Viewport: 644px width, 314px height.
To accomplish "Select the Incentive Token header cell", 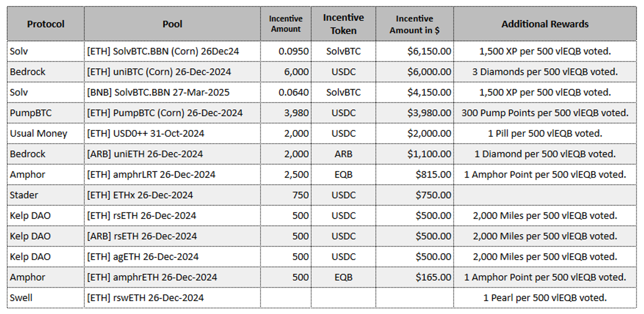I will 343,24.
